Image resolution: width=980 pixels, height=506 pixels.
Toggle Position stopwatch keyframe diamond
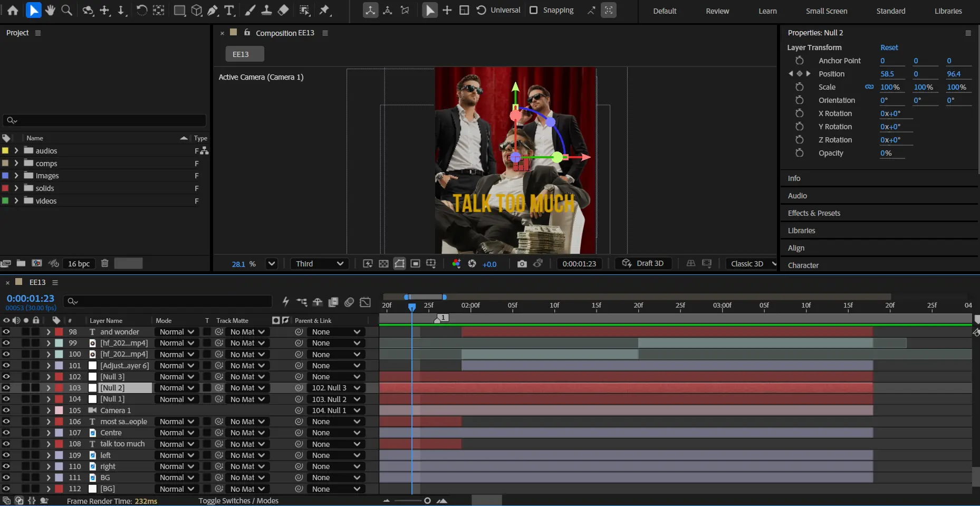(799, 74)
